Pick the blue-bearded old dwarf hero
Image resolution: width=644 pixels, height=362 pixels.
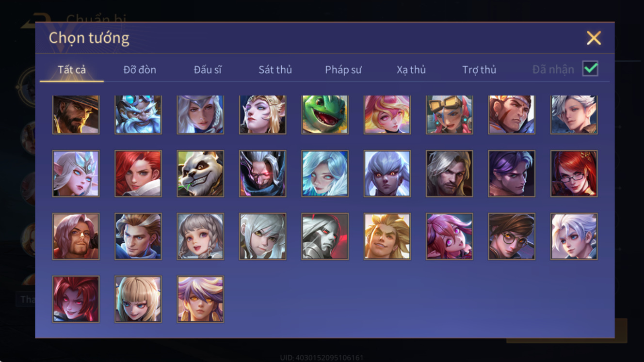pyautogui.click(x=138, y=115)
